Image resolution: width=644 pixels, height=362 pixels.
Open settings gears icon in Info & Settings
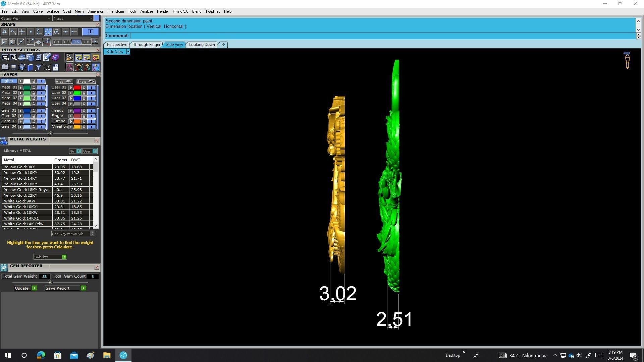(5, 58)
